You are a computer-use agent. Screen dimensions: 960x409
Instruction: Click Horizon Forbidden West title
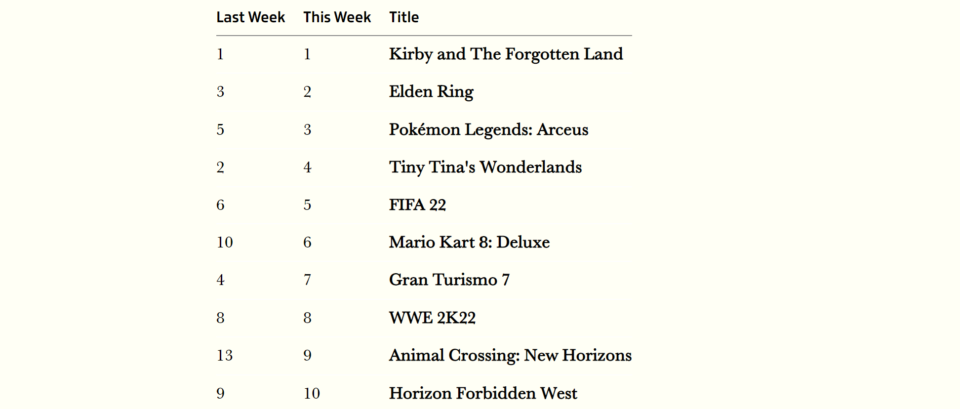483,393
